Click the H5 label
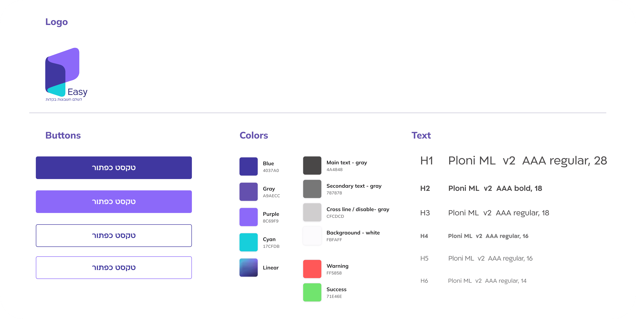The height and width of the screenshot is (319, 644). tap(424, 258)
